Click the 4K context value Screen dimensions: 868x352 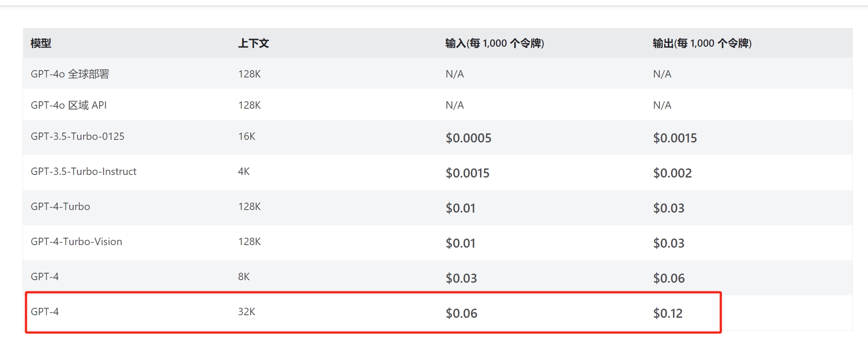click(x=244, y=171)
